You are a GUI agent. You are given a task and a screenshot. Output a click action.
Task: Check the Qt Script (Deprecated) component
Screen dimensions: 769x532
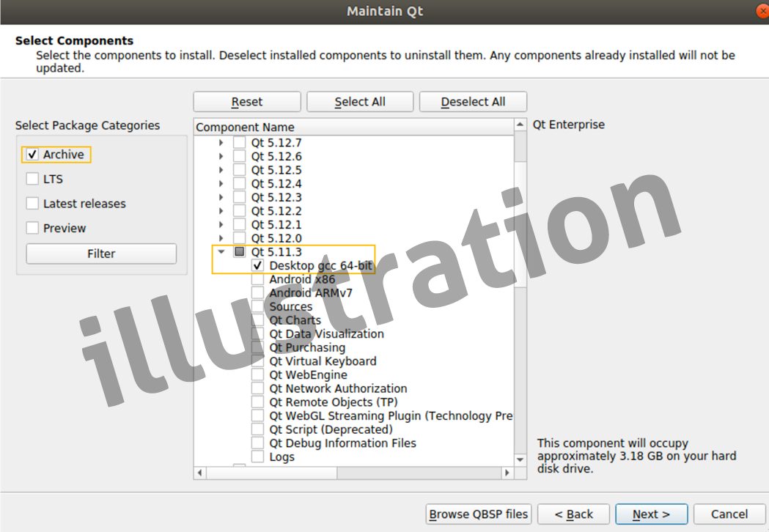(257, 429)
